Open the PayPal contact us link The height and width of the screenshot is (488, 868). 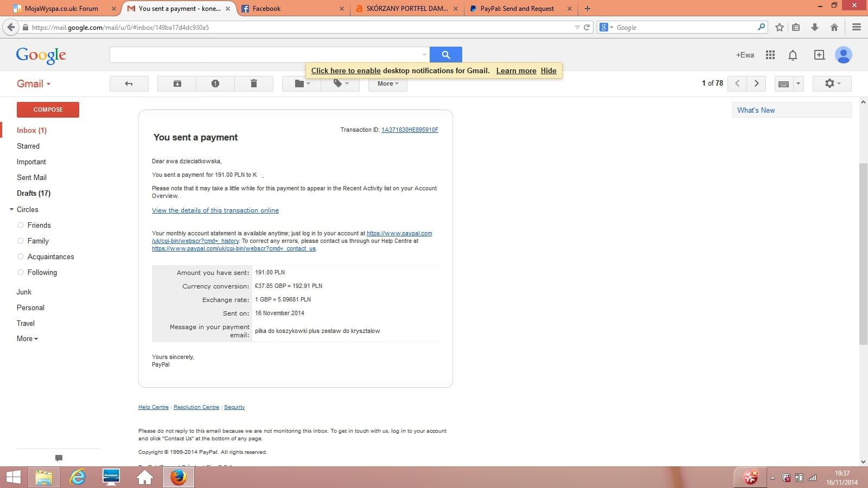(x=234, y=248)
